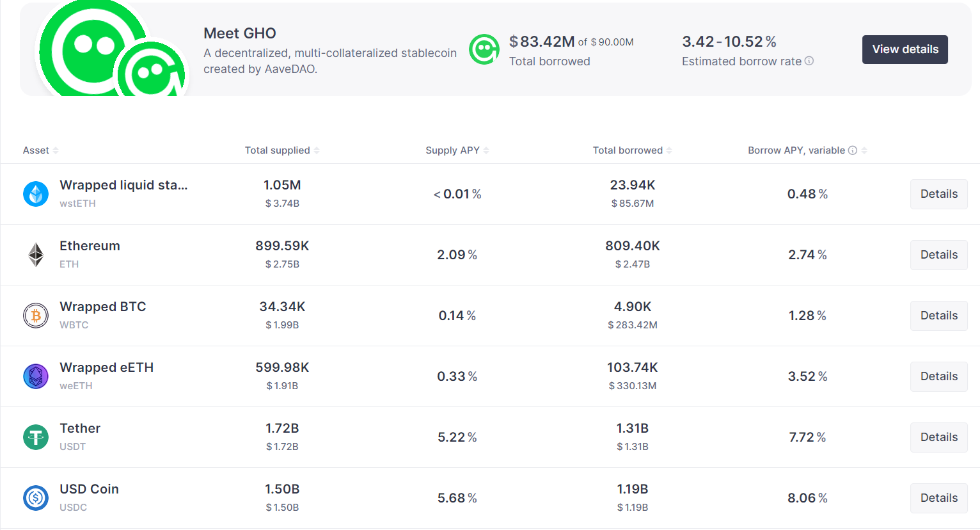Sort table by Asset column
The height and width of the screenshot is (530, 980).
pyautogui.click(x=41, y=150)
